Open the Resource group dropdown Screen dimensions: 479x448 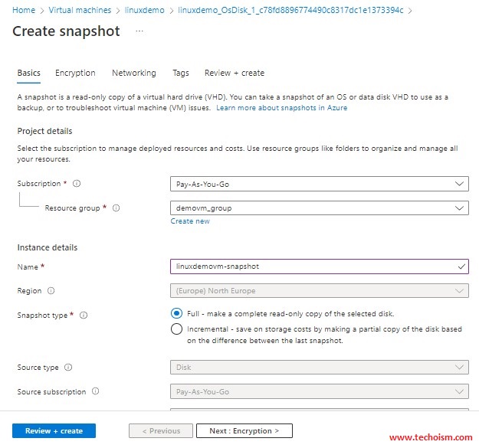[319, 208]
